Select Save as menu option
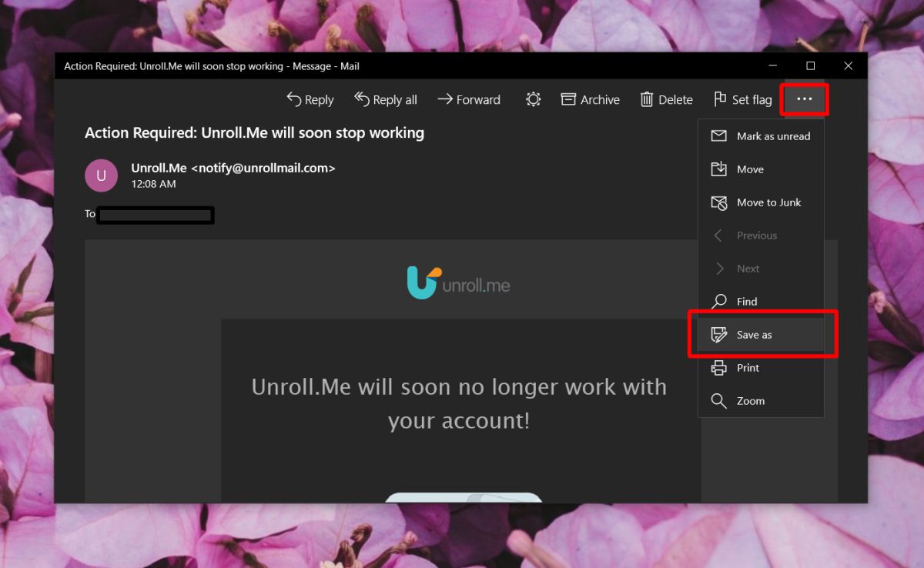Screen dimensions: 924x568 761,335
